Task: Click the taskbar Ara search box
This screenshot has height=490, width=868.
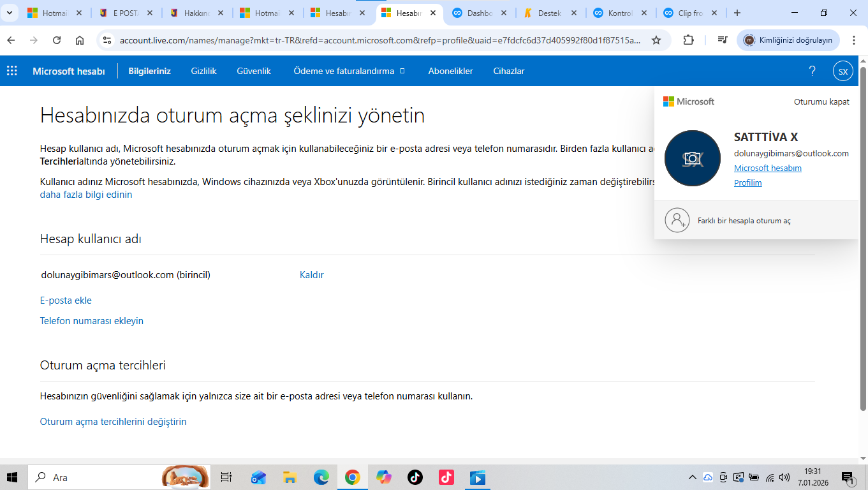Action: 120,477
